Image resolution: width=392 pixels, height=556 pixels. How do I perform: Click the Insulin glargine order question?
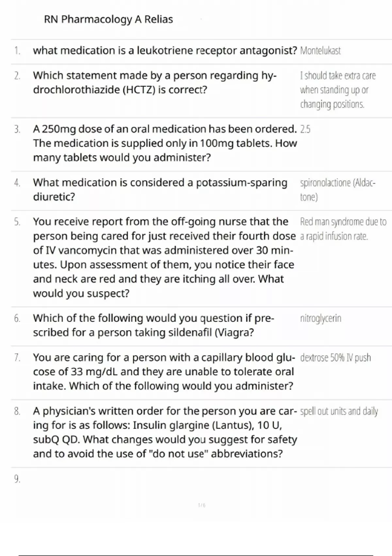(165, 432)
